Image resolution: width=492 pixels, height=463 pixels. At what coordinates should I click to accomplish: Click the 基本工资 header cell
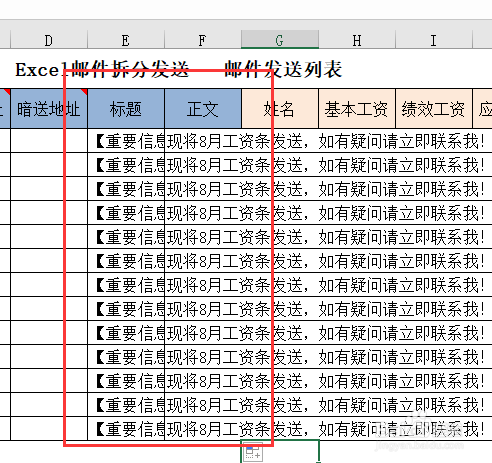click(x=357, y=109)
